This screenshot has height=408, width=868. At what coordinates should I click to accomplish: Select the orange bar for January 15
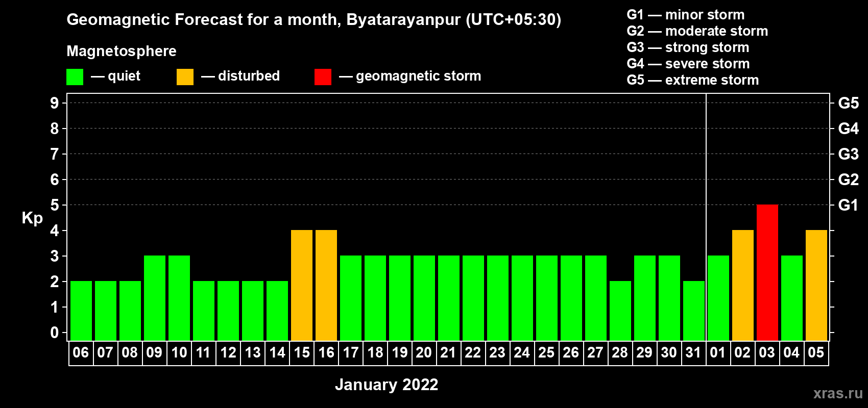[x=302, y=285]
